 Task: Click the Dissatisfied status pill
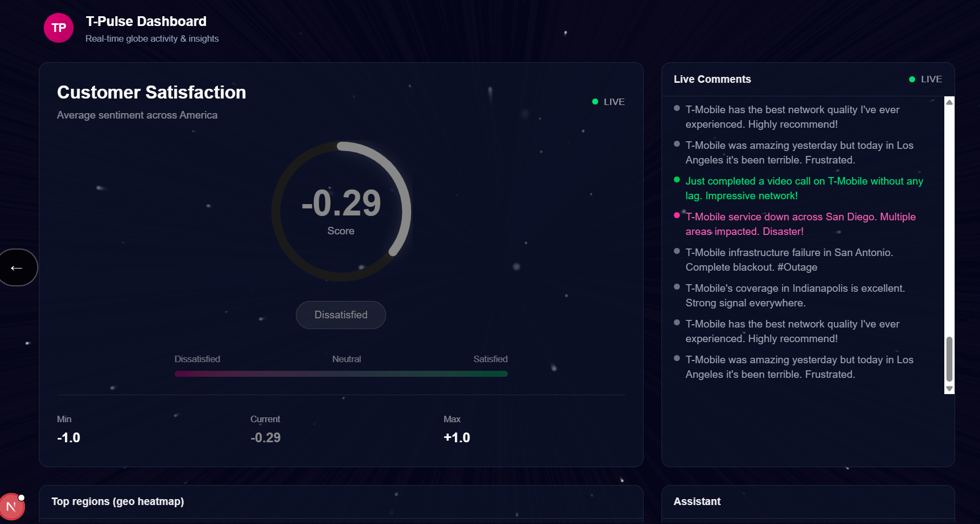click(x=341, y=315)
